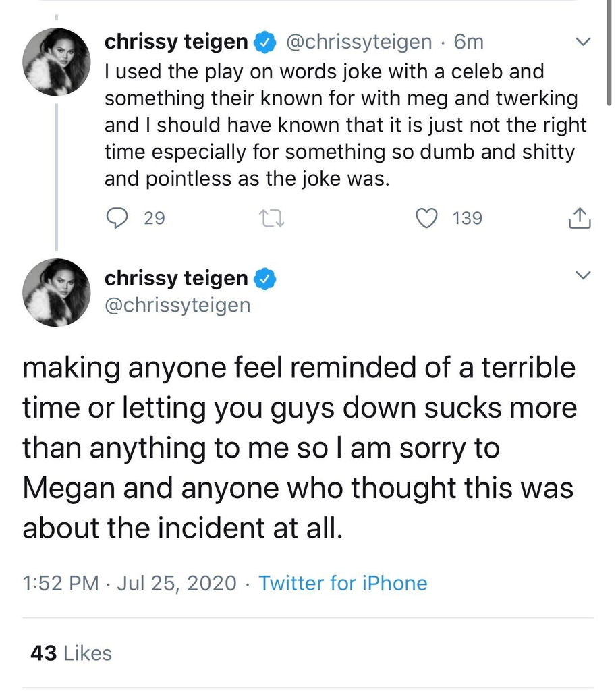
Task: Click chrissy teigen name on first tweet
Action: (177, 43)
